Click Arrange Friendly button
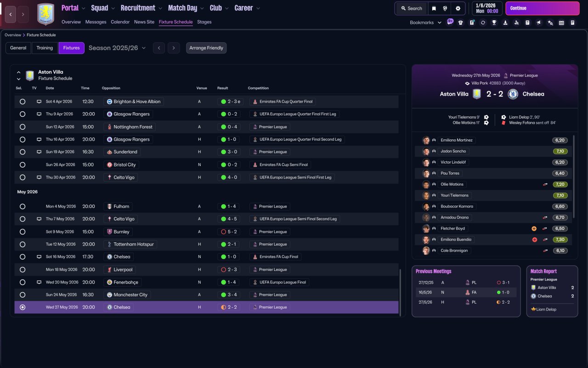588x368 pixels. 206,48
